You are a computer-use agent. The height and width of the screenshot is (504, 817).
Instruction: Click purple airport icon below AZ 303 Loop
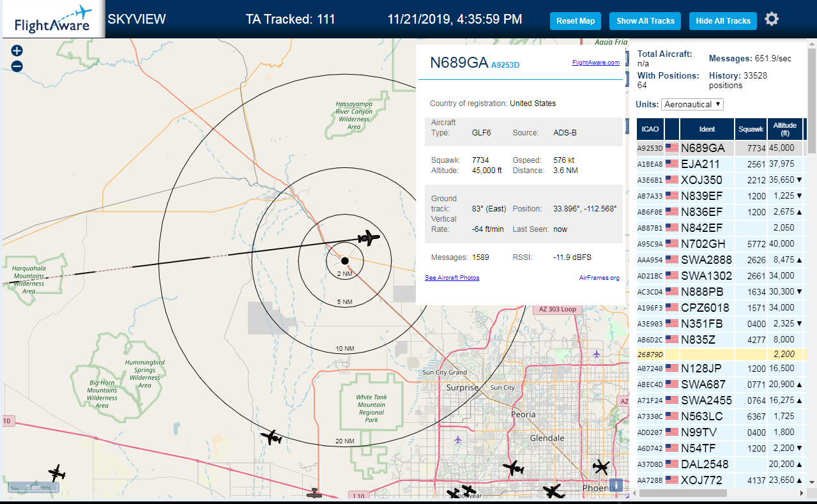point(596,354)
